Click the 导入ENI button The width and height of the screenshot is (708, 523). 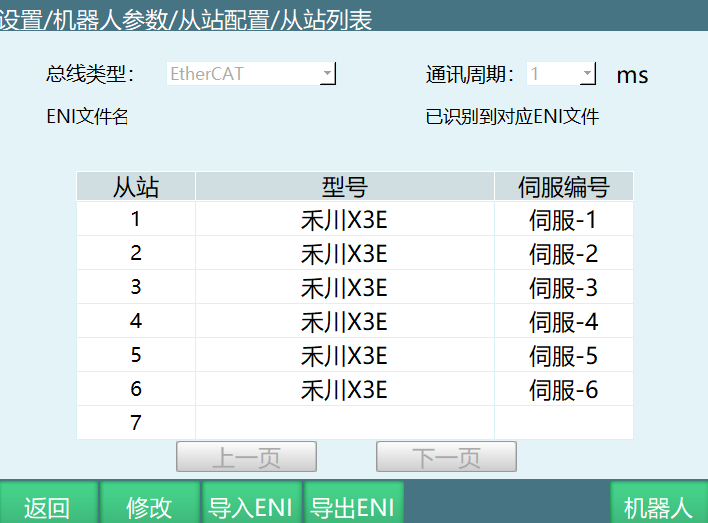252,503
